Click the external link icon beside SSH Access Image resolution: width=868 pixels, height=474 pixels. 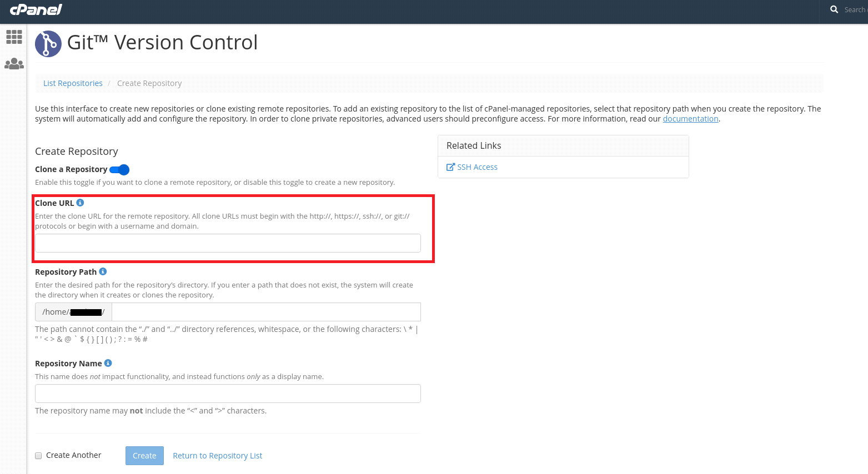(450, 167)
